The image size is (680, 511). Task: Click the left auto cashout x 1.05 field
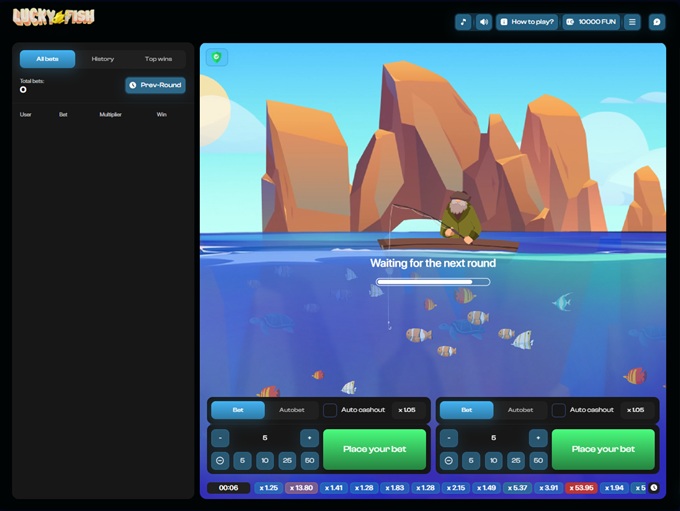(407, 410)
